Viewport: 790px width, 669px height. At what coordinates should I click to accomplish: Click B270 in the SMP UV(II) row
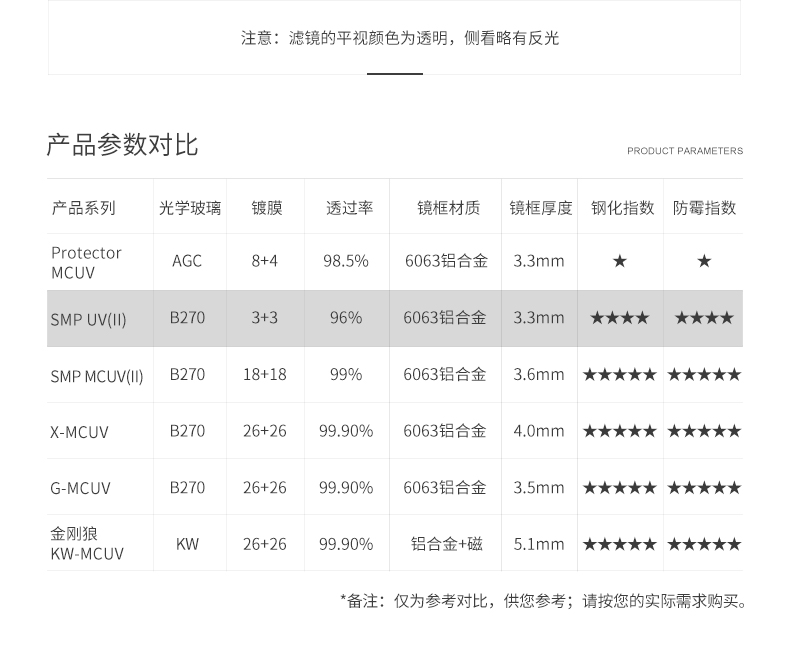pos(187,318)
